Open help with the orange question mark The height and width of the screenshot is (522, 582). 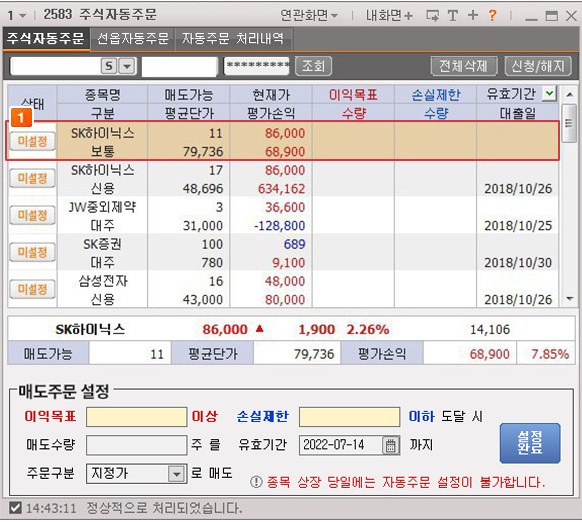tap(492, 16)
